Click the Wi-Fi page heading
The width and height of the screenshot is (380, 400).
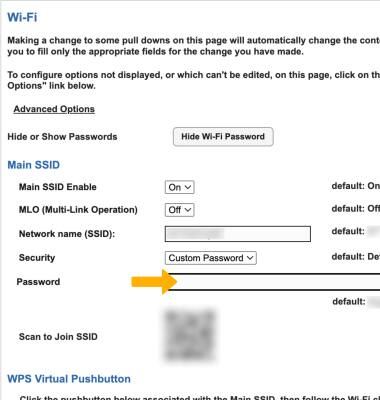tap(22, 17)
